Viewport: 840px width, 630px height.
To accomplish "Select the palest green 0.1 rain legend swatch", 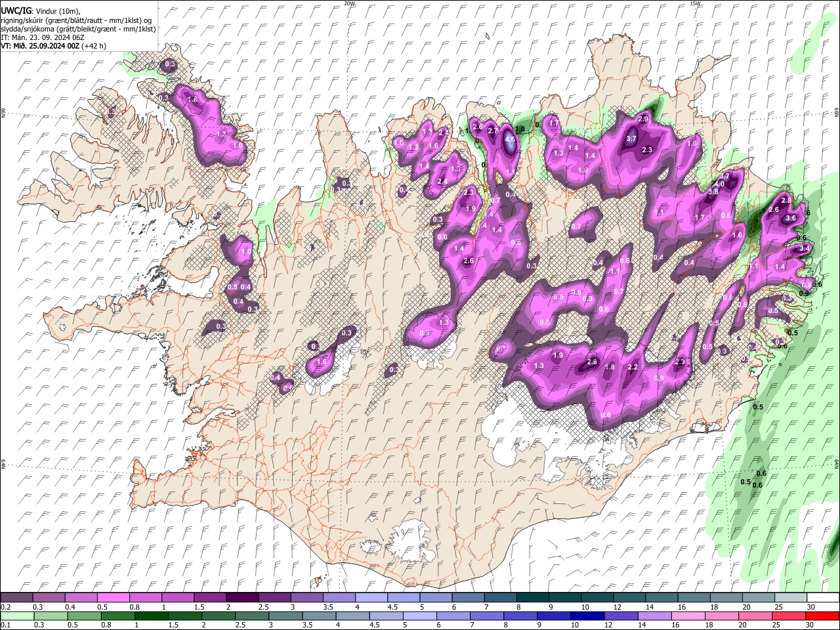I will tap(17, 616).
